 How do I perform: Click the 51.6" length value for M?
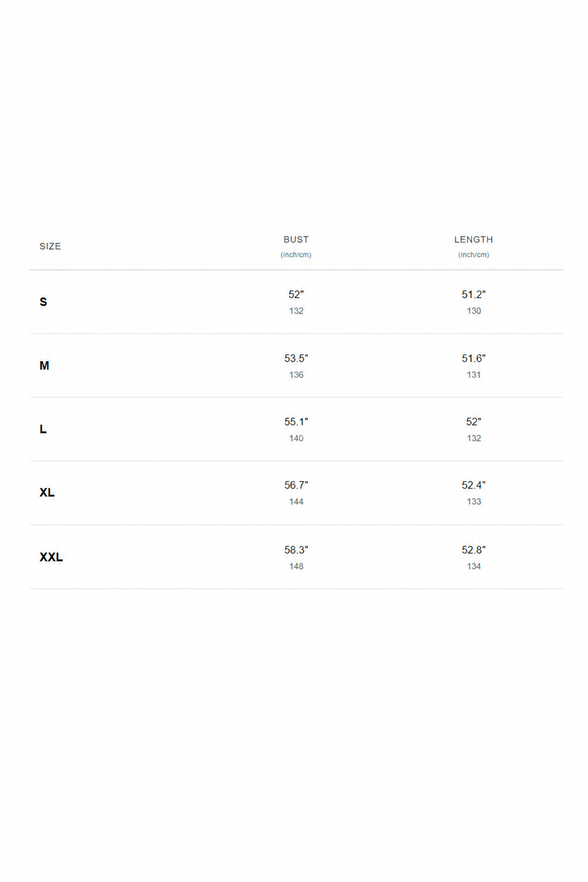[x=474, y=358]
